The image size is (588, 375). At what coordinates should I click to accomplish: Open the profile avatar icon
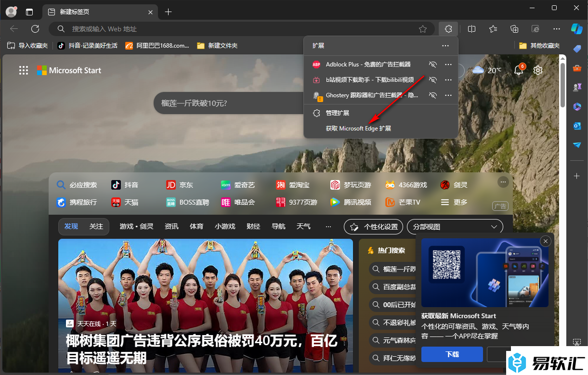[x=11, y=12]
